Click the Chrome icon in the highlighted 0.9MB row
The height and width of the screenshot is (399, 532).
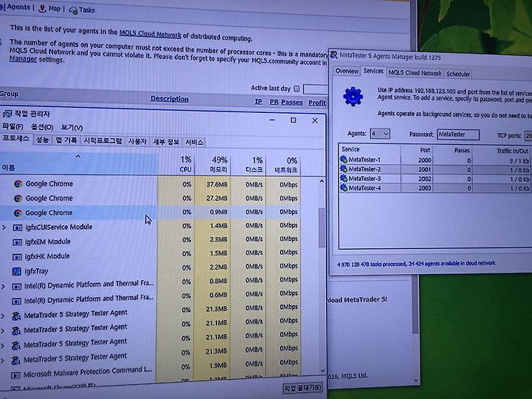click(18, 213)
